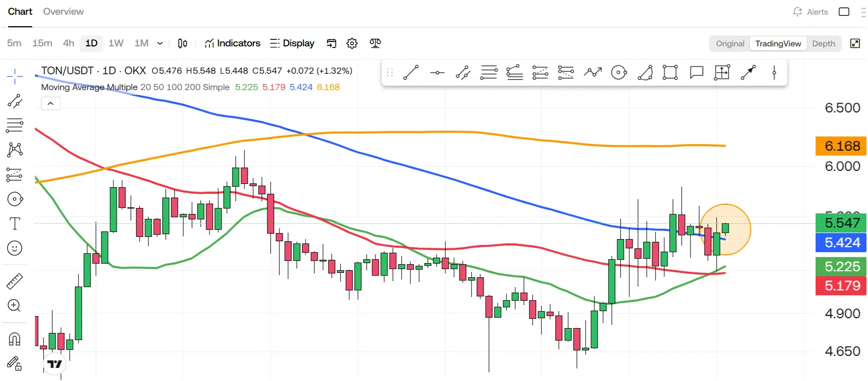Pick vertical line tool in floating toolbar

(x=774, y=73)
